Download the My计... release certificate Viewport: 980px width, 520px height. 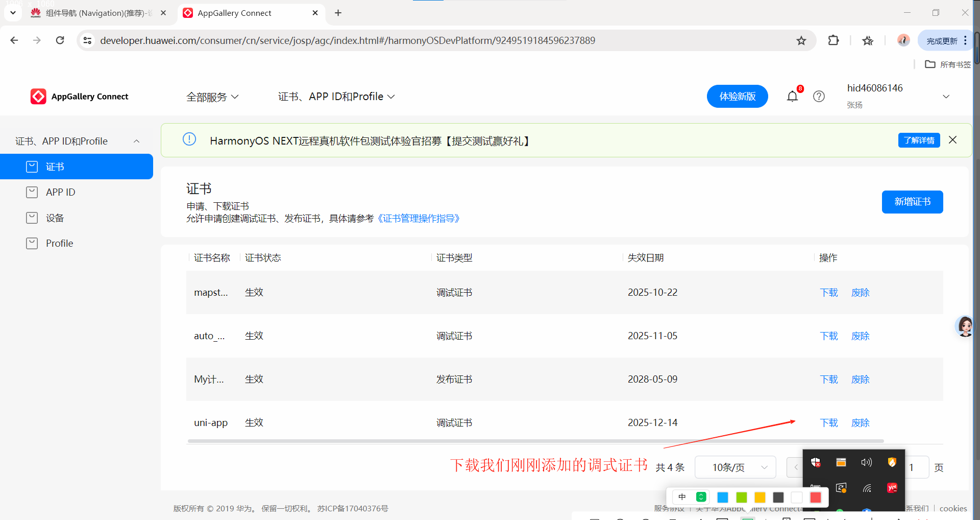[x=829, y=379]
